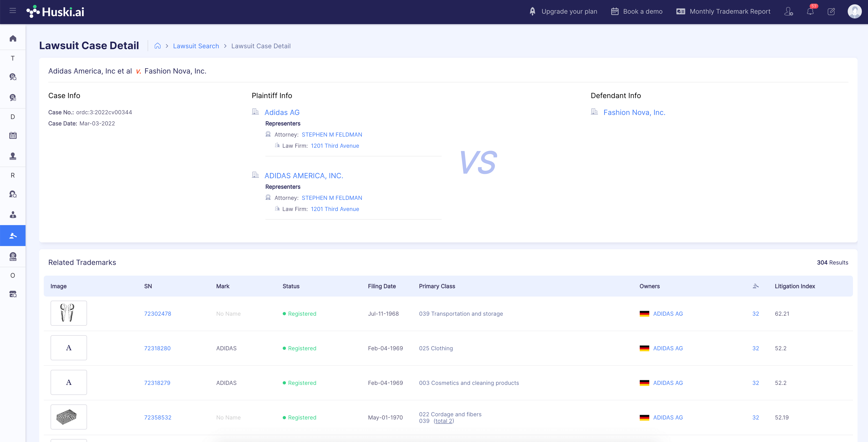Open serial number 72302478

point(157,314)
